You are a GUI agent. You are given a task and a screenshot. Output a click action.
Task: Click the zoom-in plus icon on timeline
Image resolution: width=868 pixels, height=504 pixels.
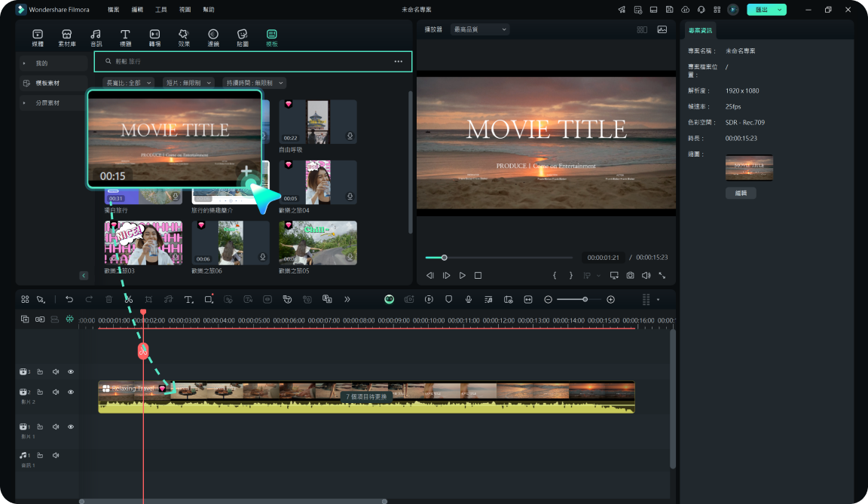(x=610, y=299)
